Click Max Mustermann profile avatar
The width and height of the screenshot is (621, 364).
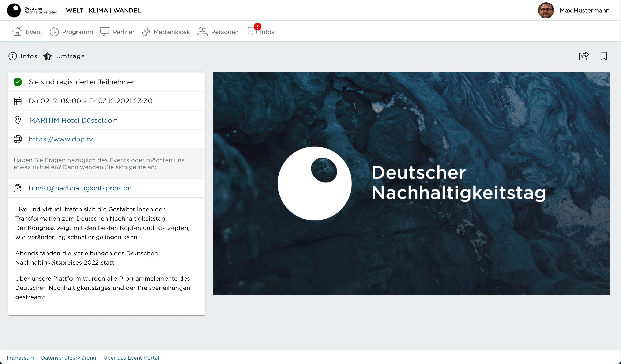[x=546, y=10]
